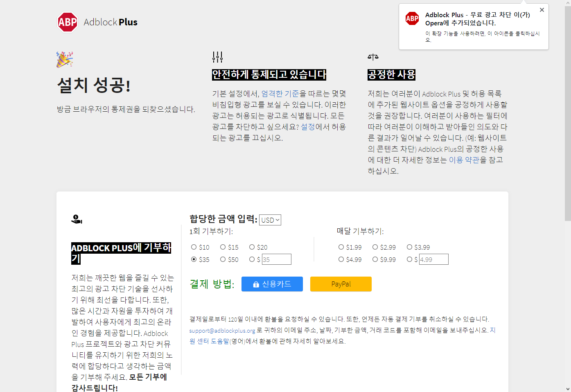
Task: Click the 1회 기부하기 label
Action: tap(211, 232)
